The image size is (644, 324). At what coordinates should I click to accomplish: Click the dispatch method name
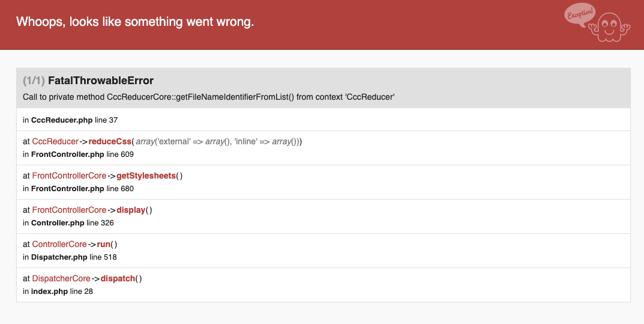click(118, 278)
